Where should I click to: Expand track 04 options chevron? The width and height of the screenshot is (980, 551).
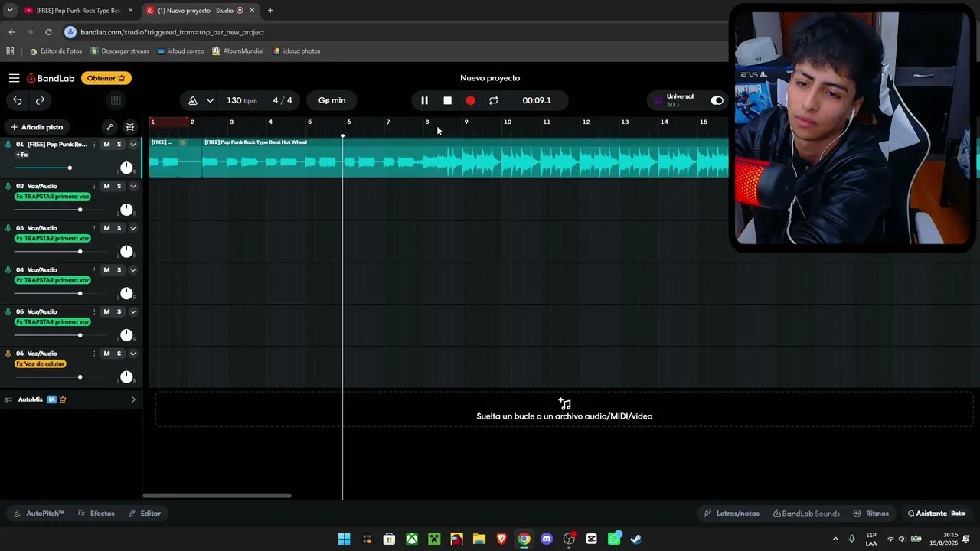tap(132, 269)
